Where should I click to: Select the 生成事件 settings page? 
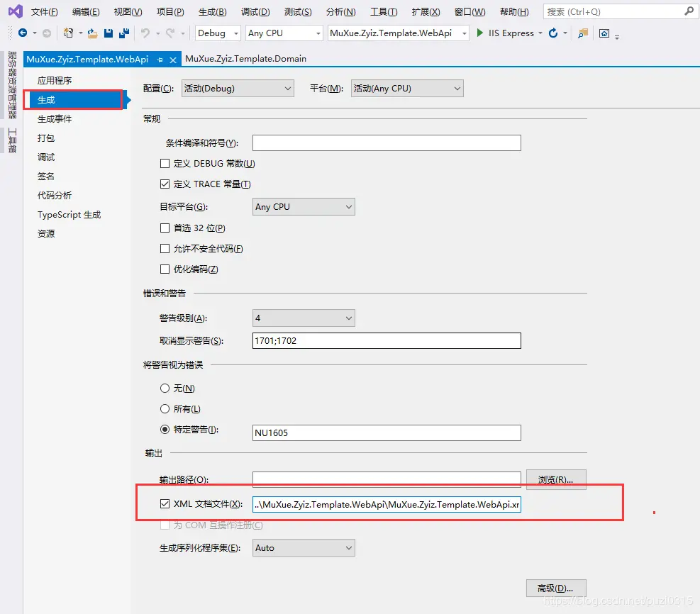pyautogui.click(x=55, y=118)
